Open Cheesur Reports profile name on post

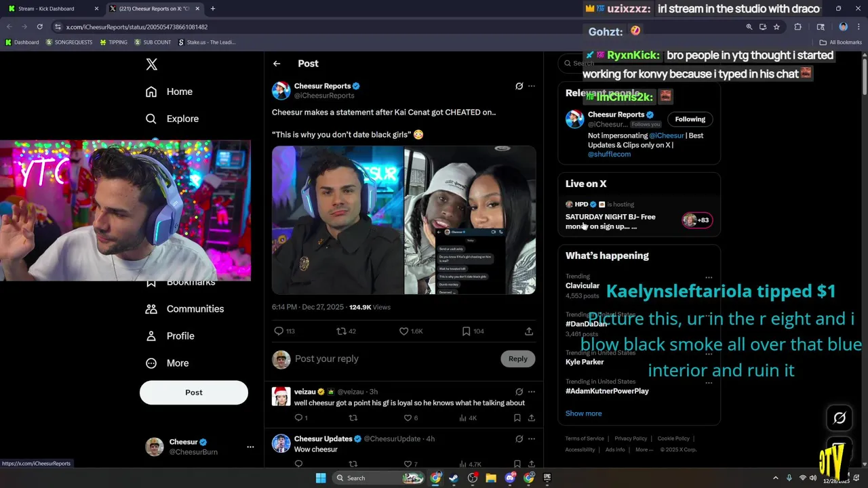click(x=322, y=86)
